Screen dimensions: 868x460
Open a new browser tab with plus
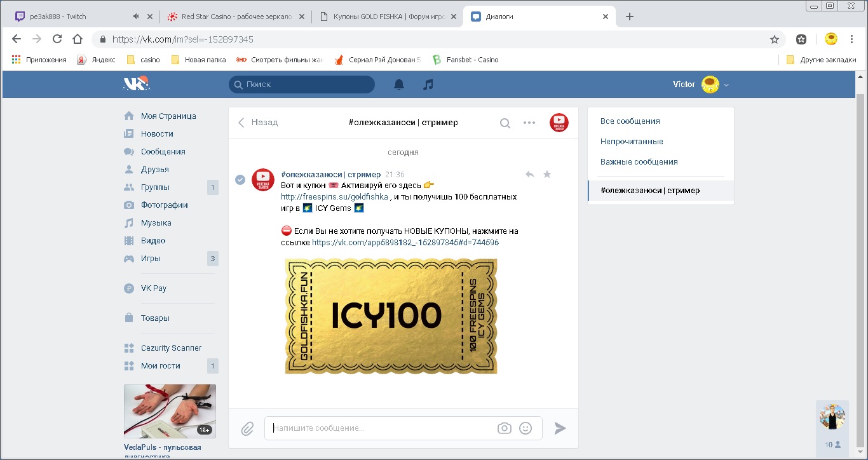[x=630, y=17]
